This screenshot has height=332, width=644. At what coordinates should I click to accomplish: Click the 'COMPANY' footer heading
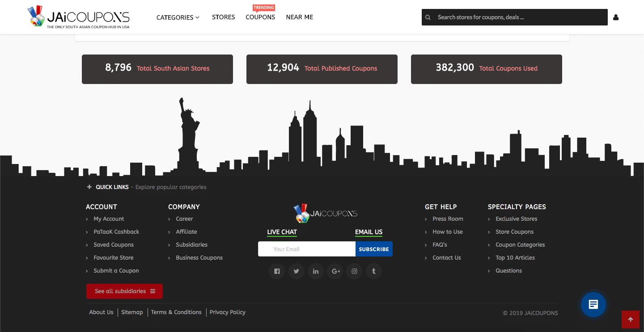pyautogui.click(x=184, y=207)
